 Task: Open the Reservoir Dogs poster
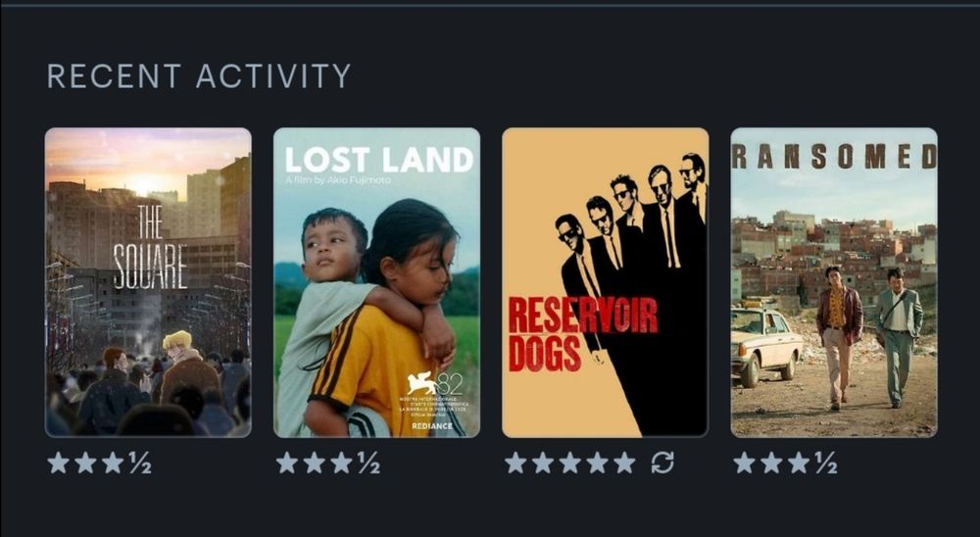605,282
